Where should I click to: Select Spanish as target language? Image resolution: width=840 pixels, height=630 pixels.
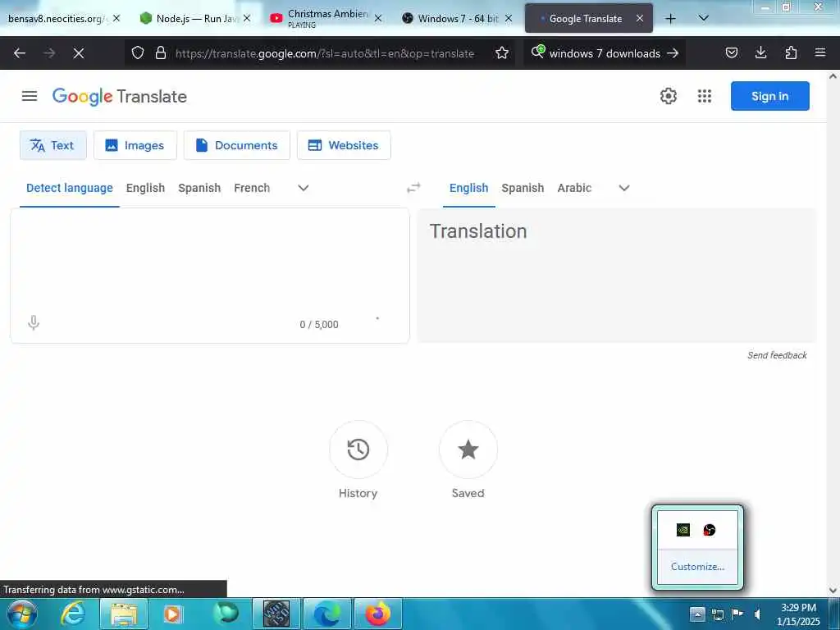(x=523, y=188)
